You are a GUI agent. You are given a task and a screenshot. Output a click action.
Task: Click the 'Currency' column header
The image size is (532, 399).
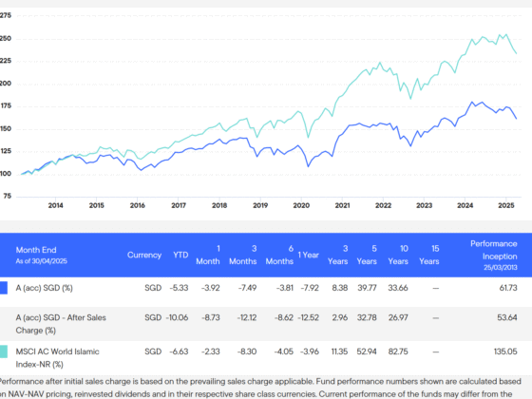coord(144,256)
